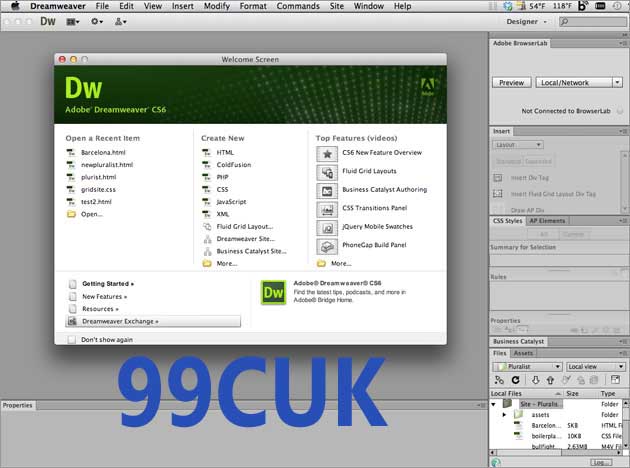Expand the assets folder in Files panel
Viewport: 630px width, 468px height.
(505, 415)
